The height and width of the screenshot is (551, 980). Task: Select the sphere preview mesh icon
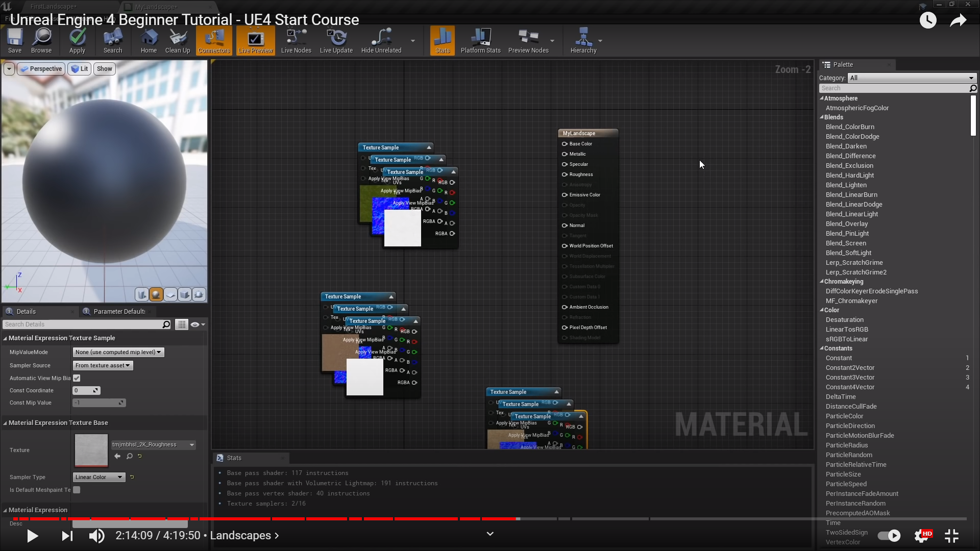pos(156,294)
